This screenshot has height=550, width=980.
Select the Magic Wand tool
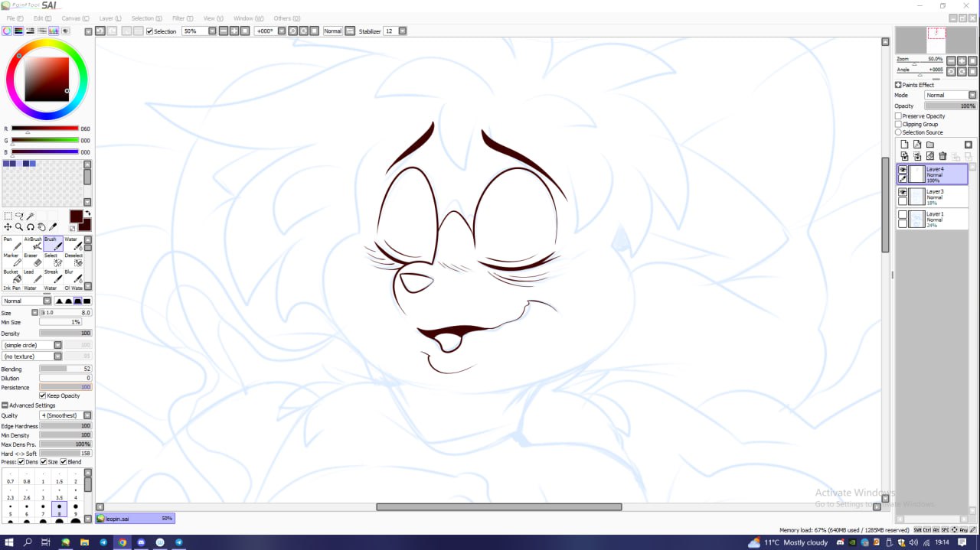coord(31,216)
